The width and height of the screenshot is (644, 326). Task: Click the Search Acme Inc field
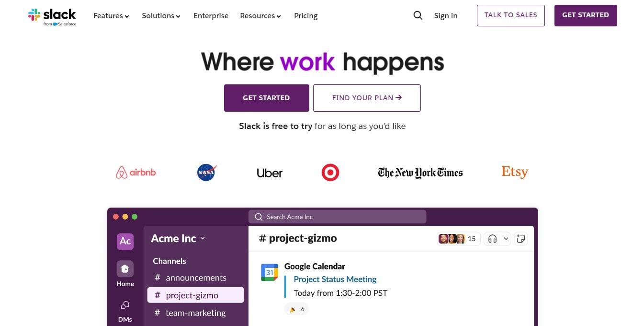pos(337,217)
